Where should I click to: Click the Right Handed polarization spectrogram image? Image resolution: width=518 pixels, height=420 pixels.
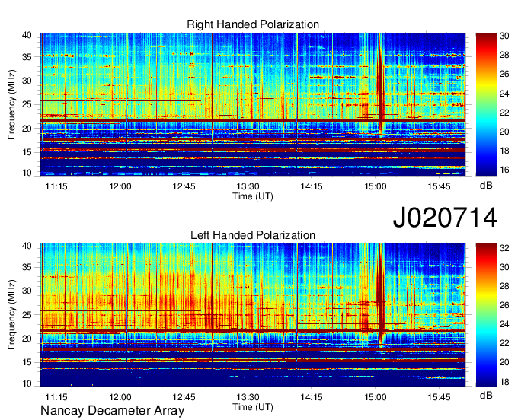[x=253, y=104]
